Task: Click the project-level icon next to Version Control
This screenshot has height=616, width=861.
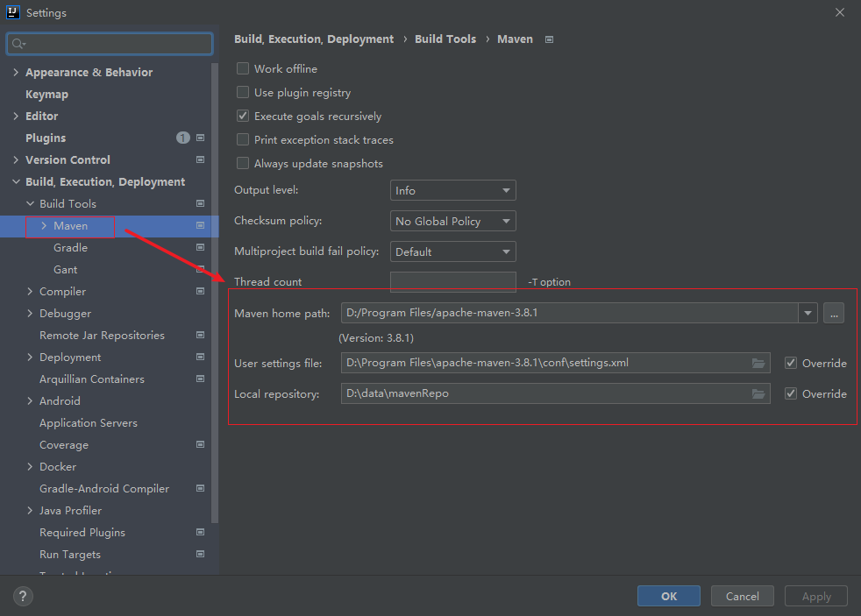Action: pos(201,159)
